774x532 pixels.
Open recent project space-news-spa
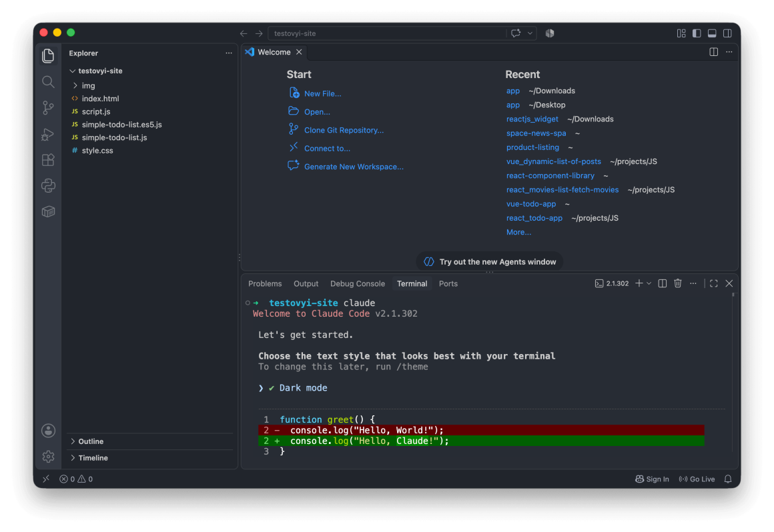pos(536,133)
